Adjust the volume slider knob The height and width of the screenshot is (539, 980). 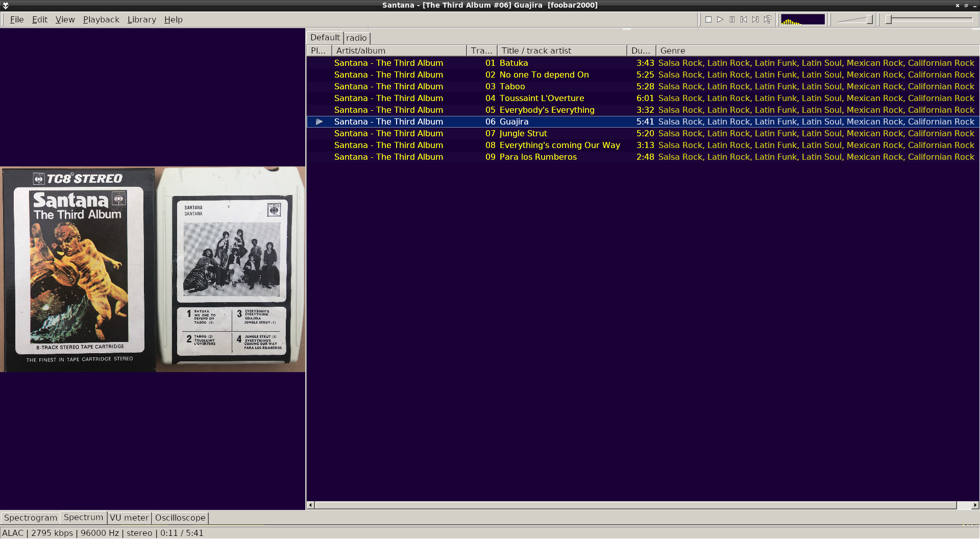pyautogui.click(x=869, y=19)
